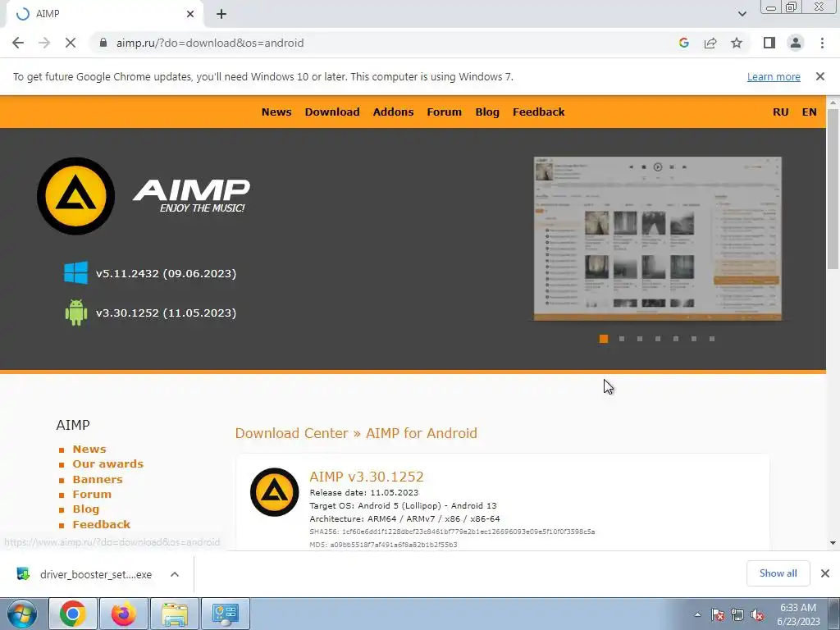The height and width of the screenshot is (630, 840).
Task: Select the first orange slider dot
Action: 603,339
